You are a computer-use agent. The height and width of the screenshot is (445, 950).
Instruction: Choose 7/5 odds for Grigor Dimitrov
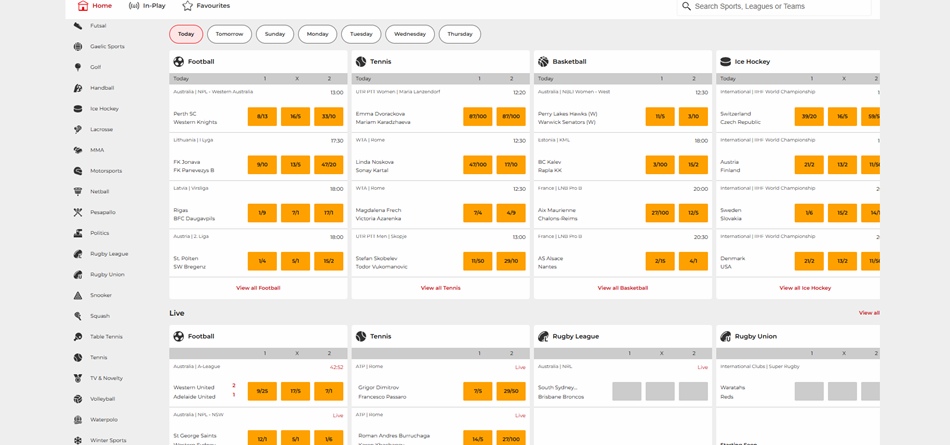pyautogui.click(x=477, y=391)
